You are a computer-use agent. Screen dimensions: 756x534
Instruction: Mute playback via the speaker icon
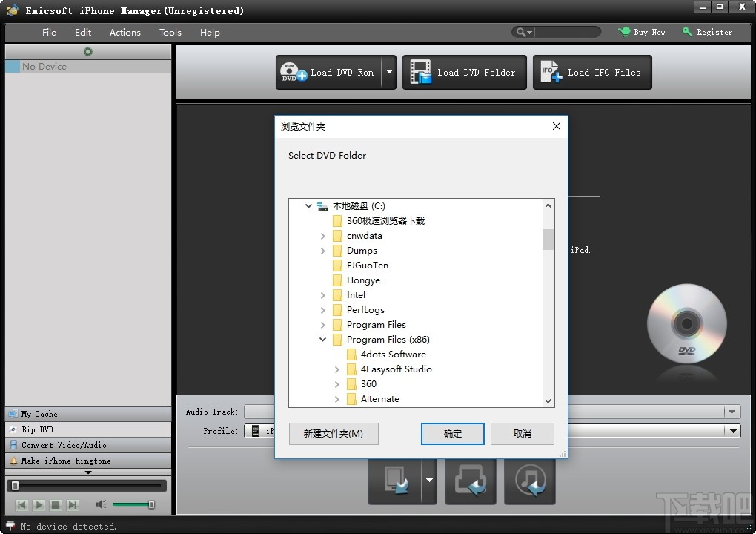[101, 504]
